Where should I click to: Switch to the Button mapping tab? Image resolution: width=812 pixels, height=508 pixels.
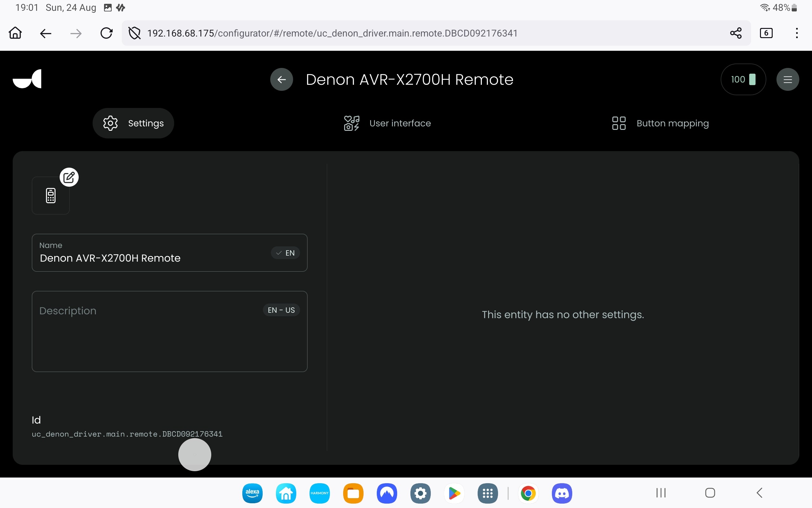[x=660, y=123]
